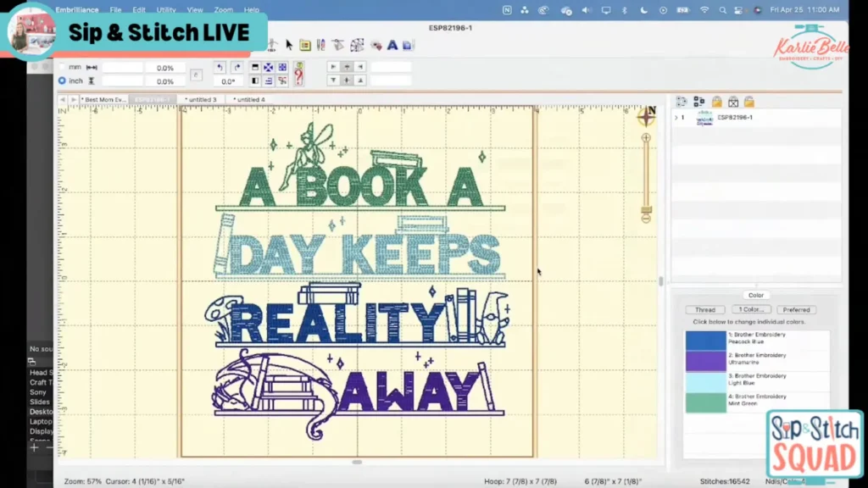
Task: Align left using the right-pointing triangle button
Action: coord(333,67)
